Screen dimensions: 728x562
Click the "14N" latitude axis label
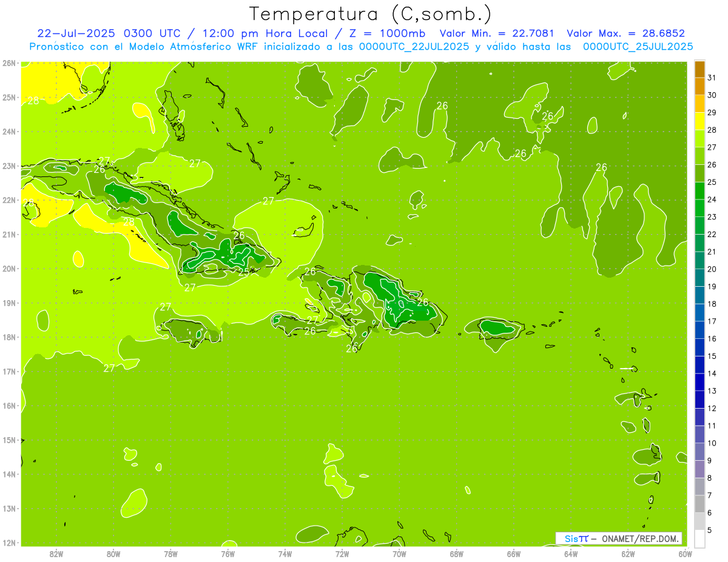pyautogui.click(x=8, y=474)
